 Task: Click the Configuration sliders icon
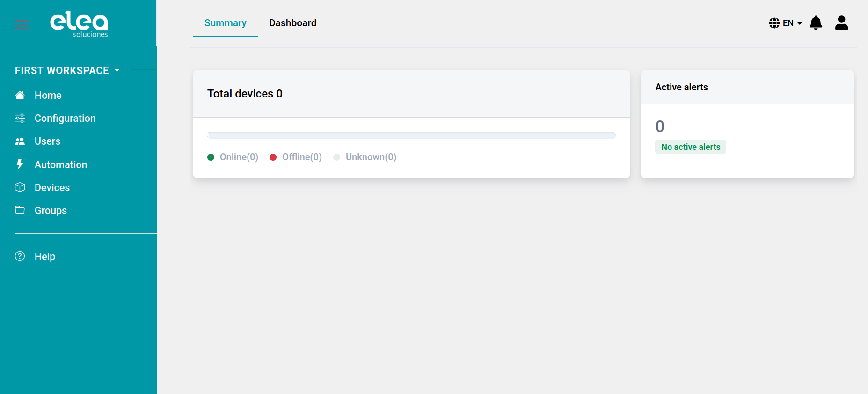(20, 119)
